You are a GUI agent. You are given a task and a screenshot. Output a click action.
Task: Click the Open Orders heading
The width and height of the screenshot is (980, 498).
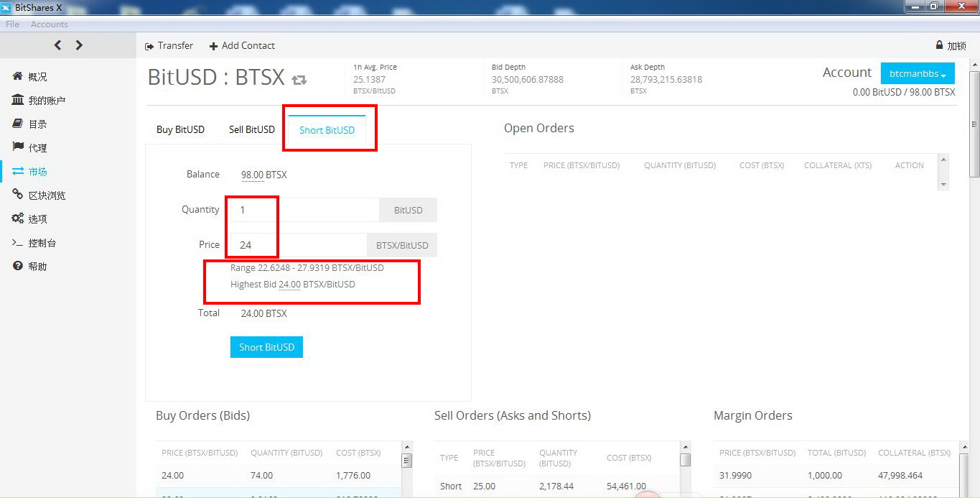(x=539, y=129)
